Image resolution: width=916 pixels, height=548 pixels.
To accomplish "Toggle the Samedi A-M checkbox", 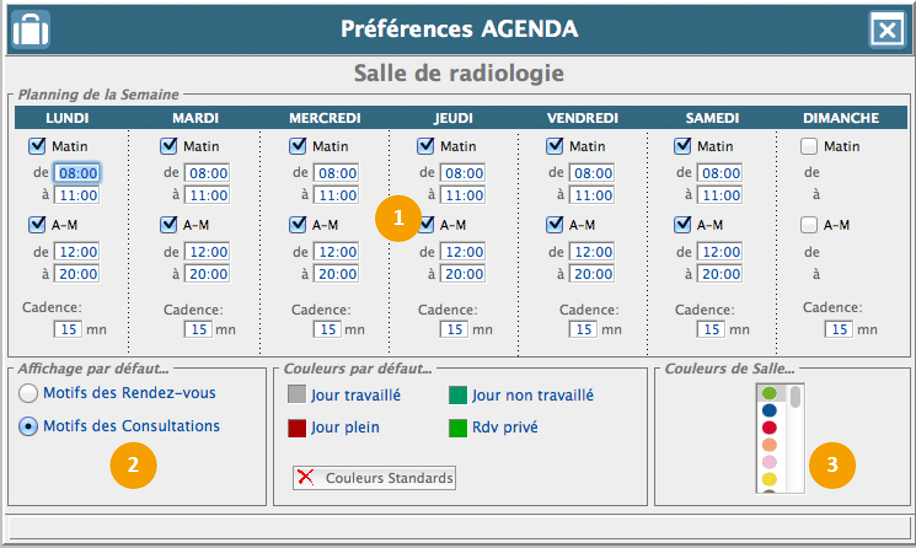I will (683, 225).
